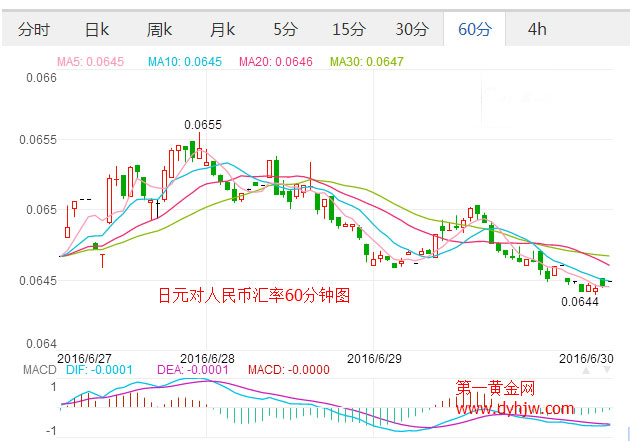Choose the 15分 interval tab

(x=348, y=29)
